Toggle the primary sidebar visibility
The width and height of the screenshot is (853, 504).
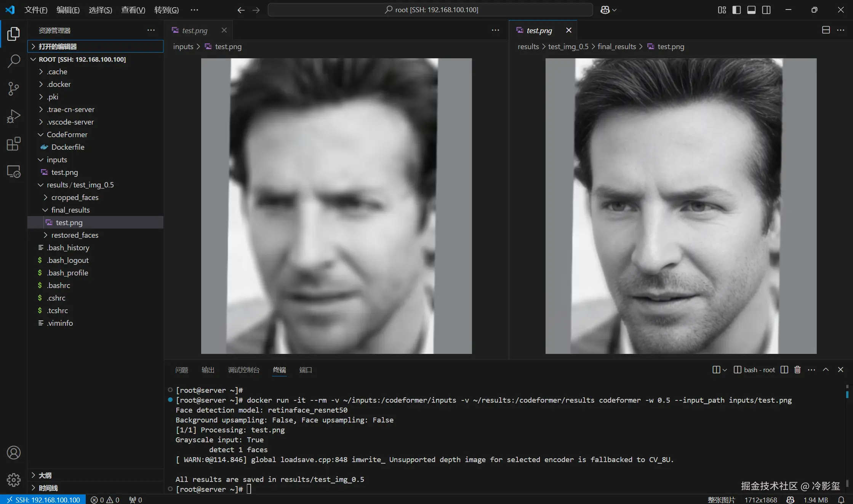(x=736, y=10)
